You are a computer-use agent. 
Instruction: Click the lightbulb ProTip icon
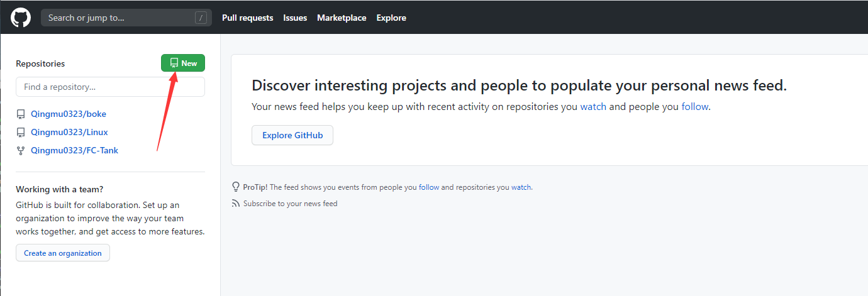tap(236, 187)
